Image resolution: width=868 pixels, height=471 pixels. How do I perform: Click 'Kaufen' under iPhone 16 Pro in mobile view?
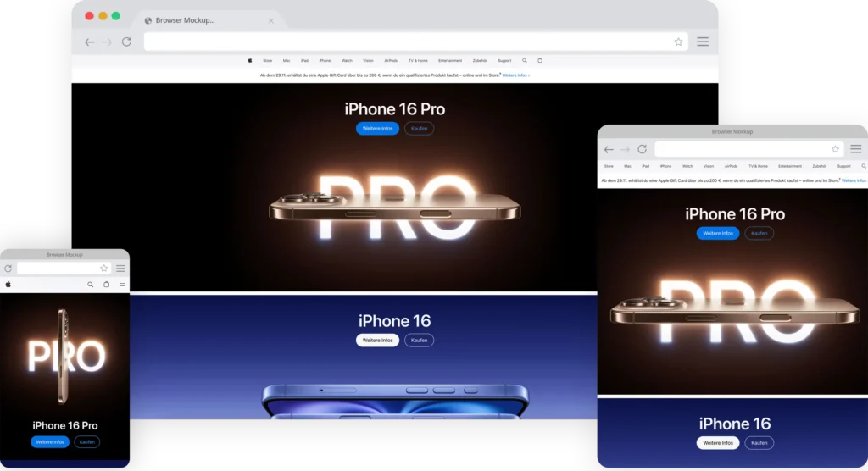point(86,442)
